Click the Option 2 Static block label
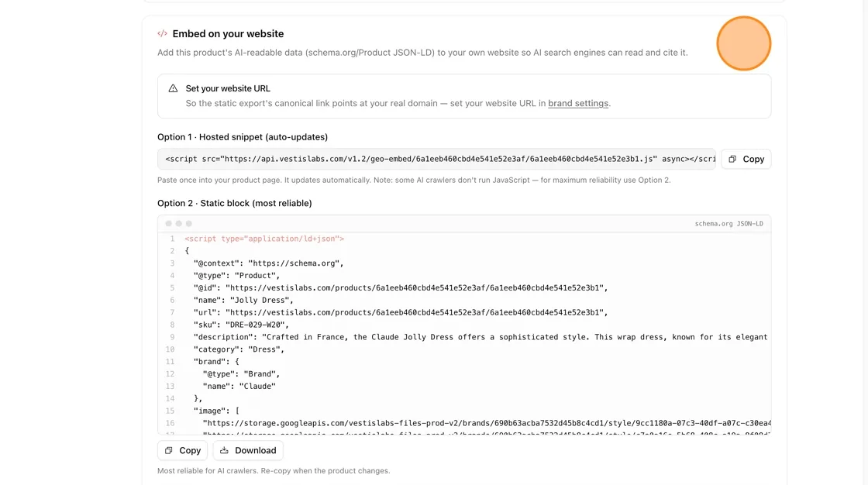The image size is (868, 485). 235,203
